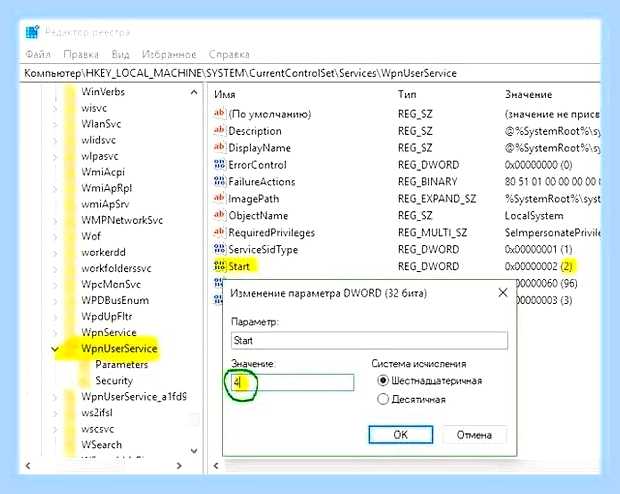Open the Правка menu
The width and height of the screenshot is (620, 494).
pyautogui.click(x=81, y=54)
